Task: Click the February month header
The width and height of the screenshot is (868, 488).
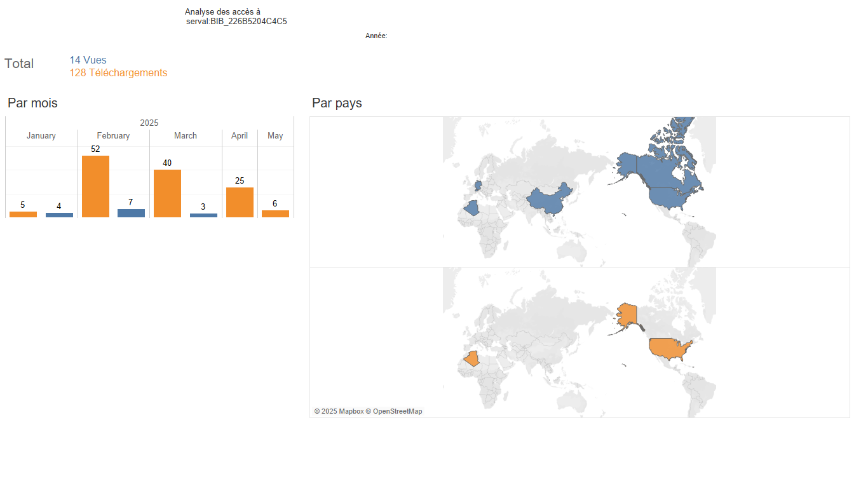Action: pyautogui.click(x=113, y=136)
